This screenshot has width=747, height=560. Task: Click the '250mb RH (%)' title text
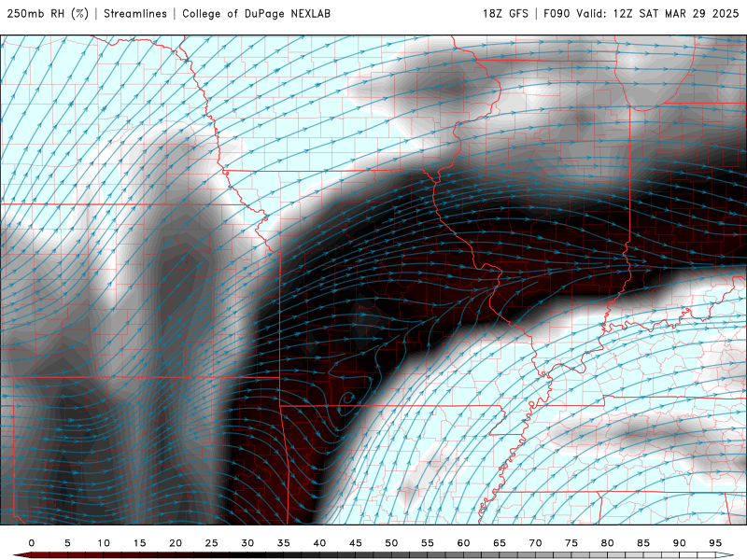pyautogui.click(x=48, y=13)
